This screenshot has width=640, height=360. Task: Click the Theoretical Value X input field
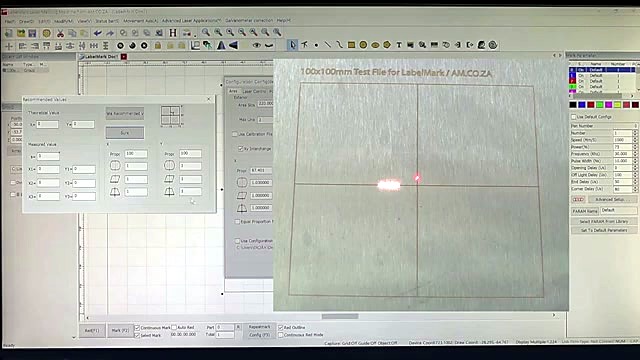(x=47, y=124)
